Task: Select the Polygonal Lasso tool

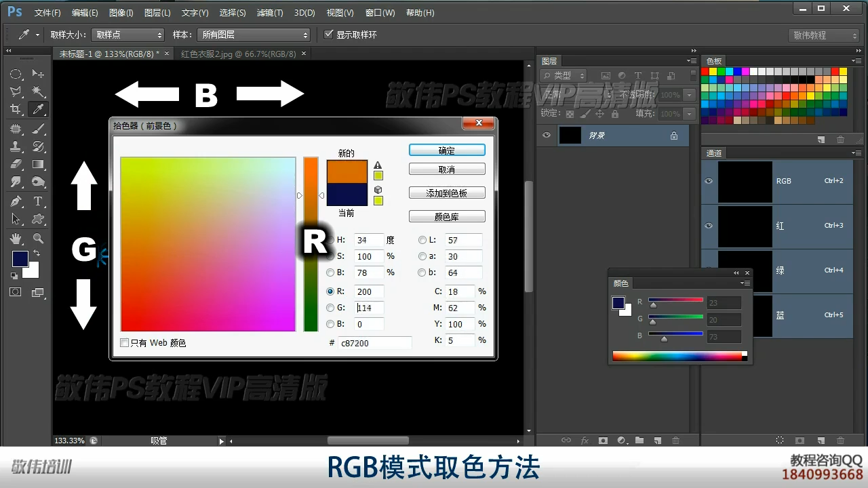Action: pos(16,91)
